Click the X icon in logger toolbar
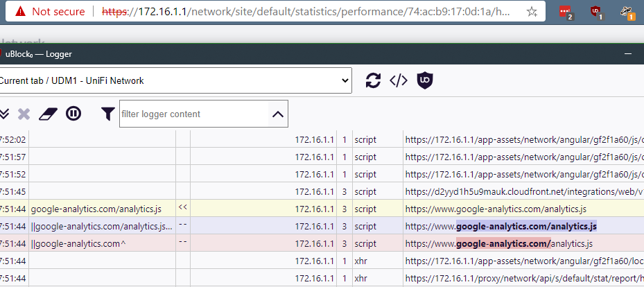644x287 pixels. click(24, 114)
